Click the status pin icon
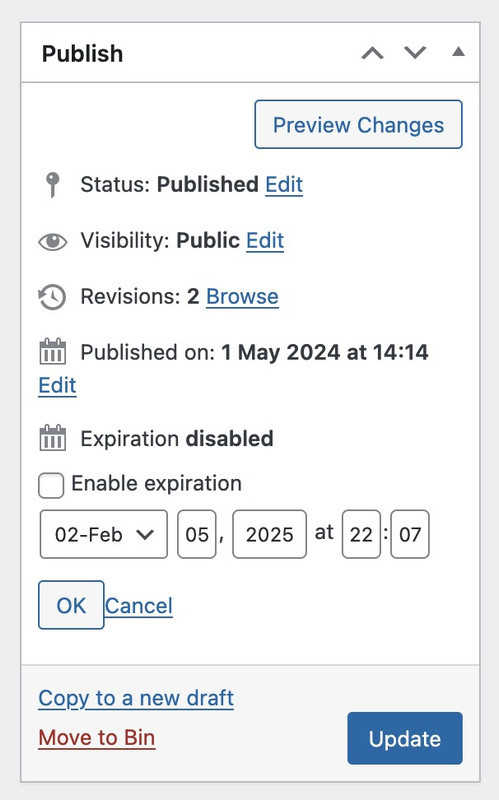This screenshot has height=800, width=499. (x=52, y=184)
